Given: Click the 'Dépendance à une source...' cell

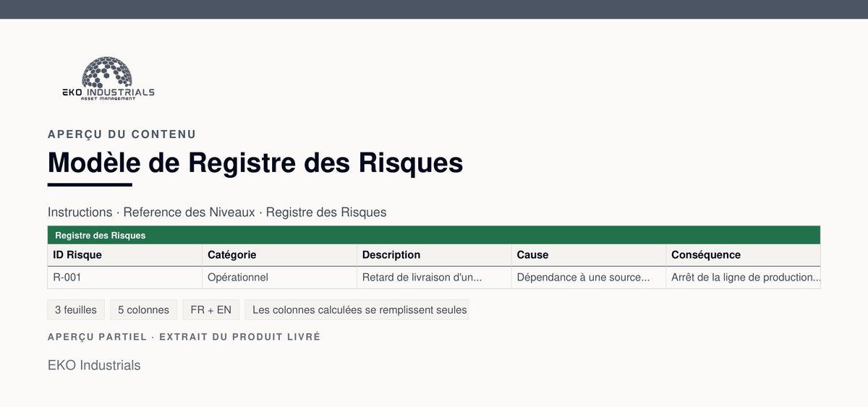Looking at the screenshot, I should pyautogui.click(x=589, y=278).
